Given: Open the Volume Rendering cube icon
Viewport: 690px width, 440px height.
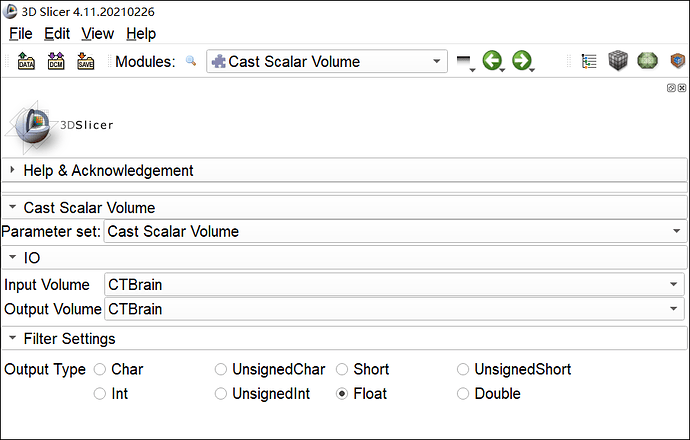Looking at the screenshot, I should [617, 62].
